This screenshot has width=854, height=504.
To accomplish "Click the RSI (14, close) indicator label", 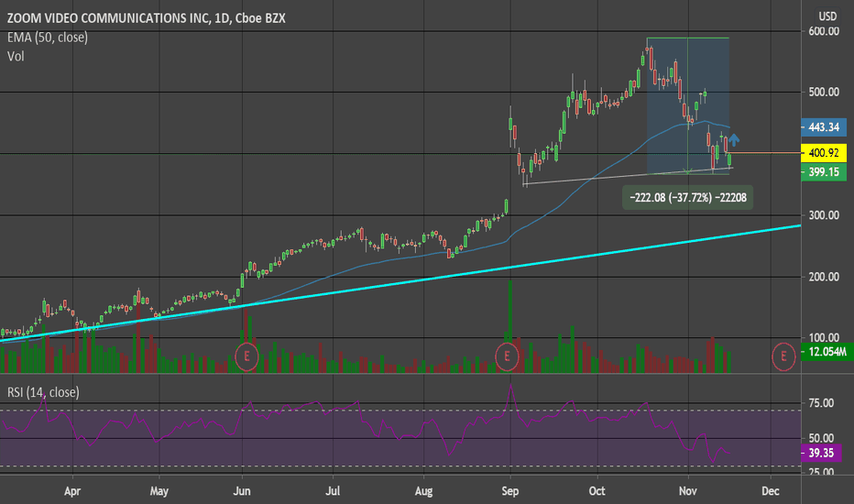I will 43,392.
